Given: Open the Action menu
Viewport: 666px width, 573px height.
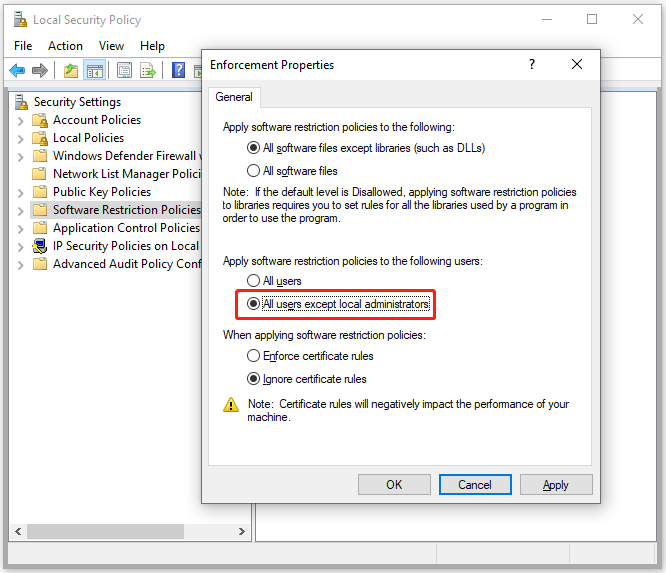Looking at the screenshot, I should tap(65, 46).
